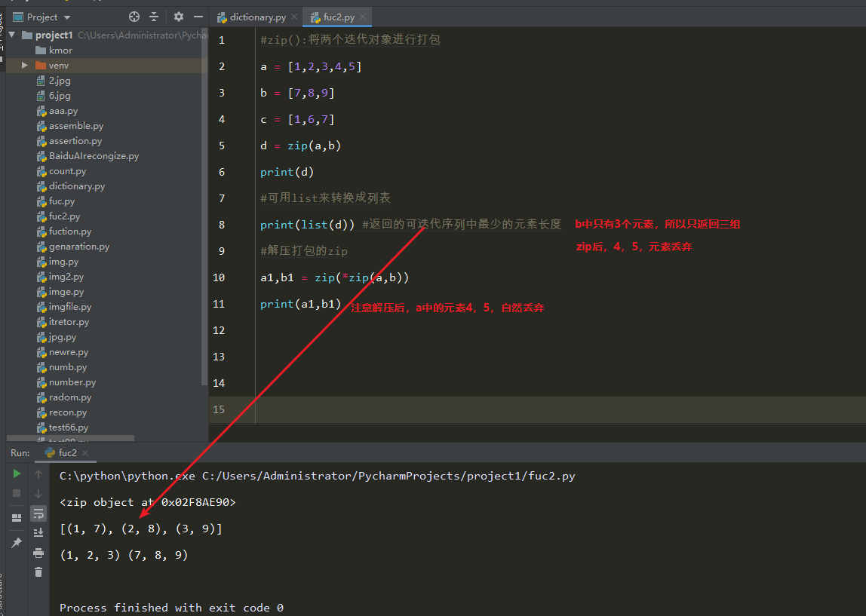Toggle soft-wrap in the run console
This screenshot has height=616, width=866.
click(x=38, y=513)
